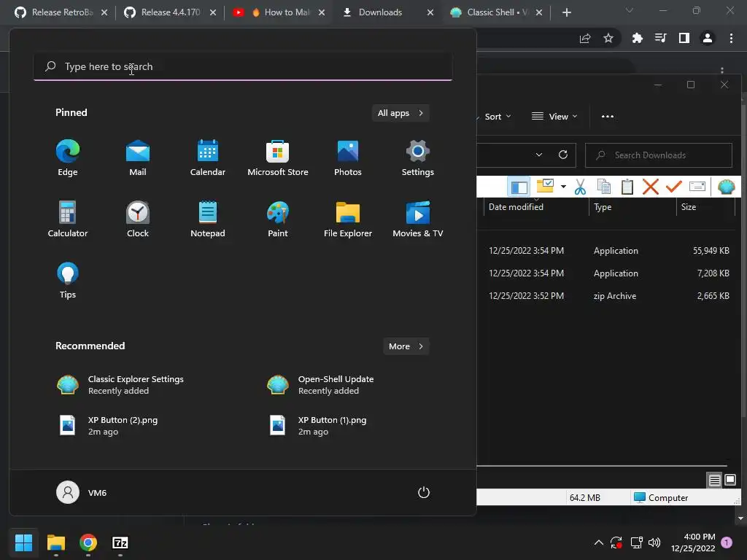Click the Start menu search field
Viewport: 747px width, 560px height.
(243, 66)
